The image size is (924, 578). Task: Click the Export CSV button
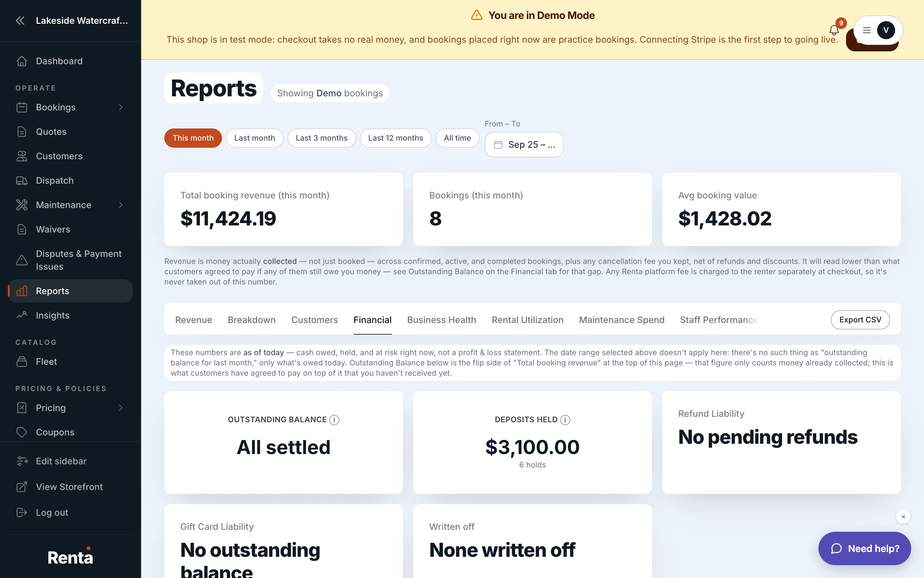(860, 320)
